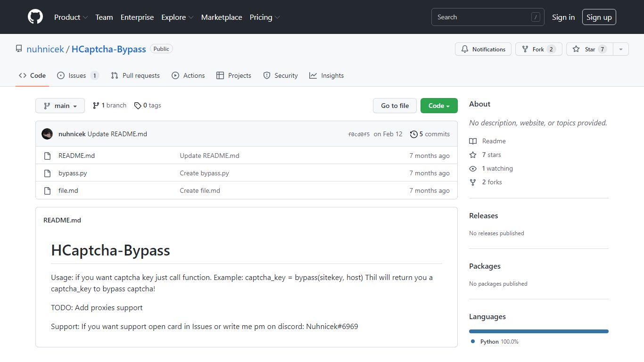Open the Insights tab
644x362 pixels.
(327, 75)
